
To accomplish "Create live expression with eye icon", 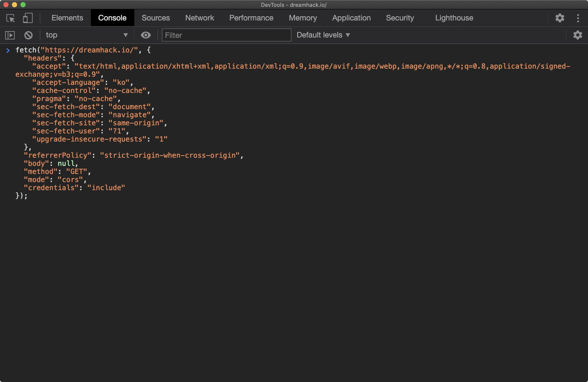I will coord(146,35).
